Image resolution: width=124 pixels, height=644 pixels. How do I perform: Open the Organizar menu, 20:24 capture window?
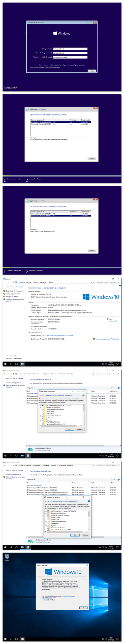coord(31,388)
